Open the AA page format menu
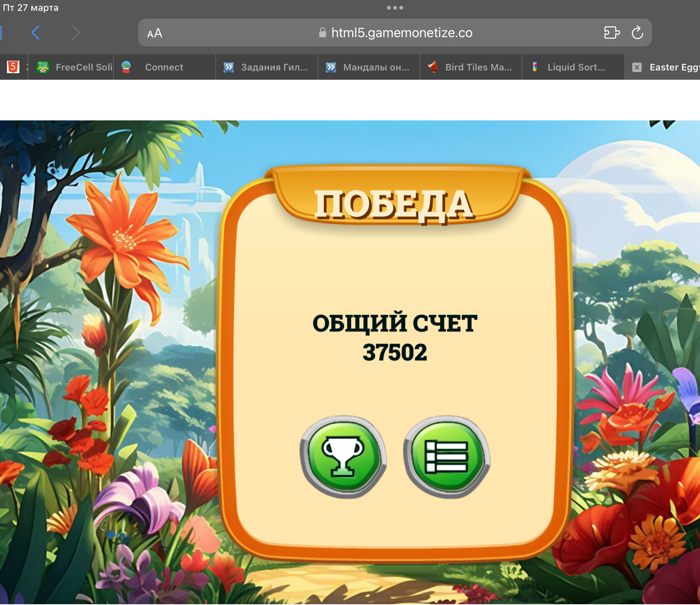Image resolution: width=700 pixels, height=605 pixels. tap(155, 33)
